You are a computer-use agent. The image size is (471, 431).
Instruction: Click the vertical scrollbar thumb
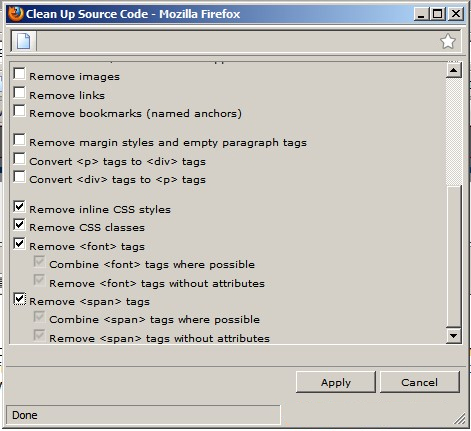point(453,256)
